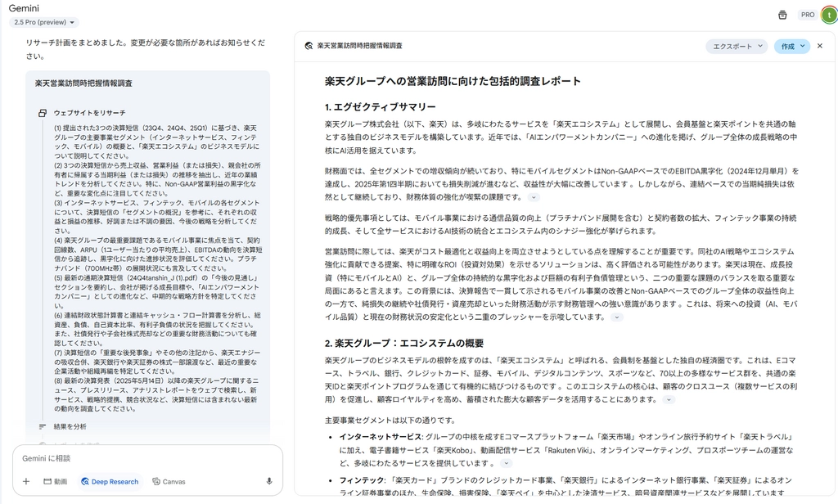Click the bold フィンテック bullet label
The width and height of the screenshot is (838, 504).
tap(362, 480)
